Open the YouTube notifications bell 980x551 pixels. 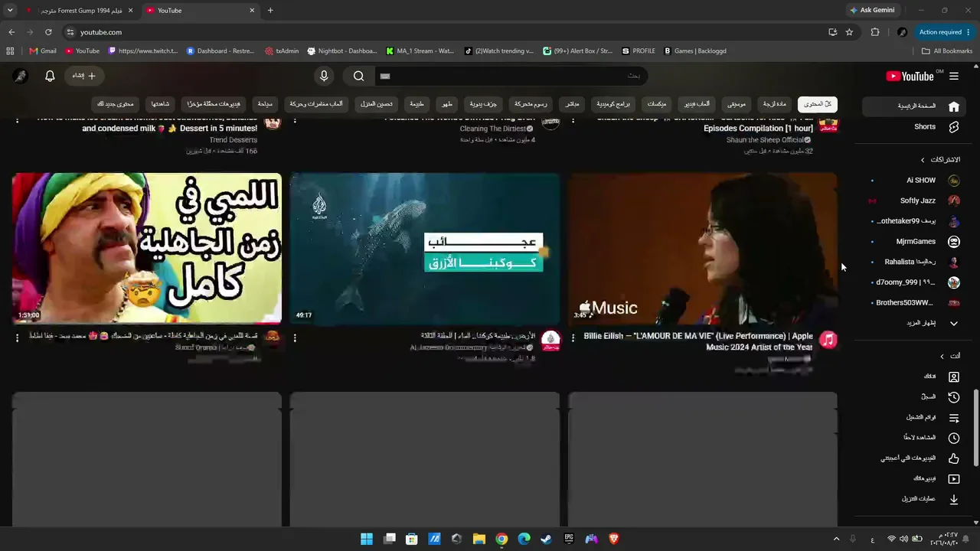50,76
